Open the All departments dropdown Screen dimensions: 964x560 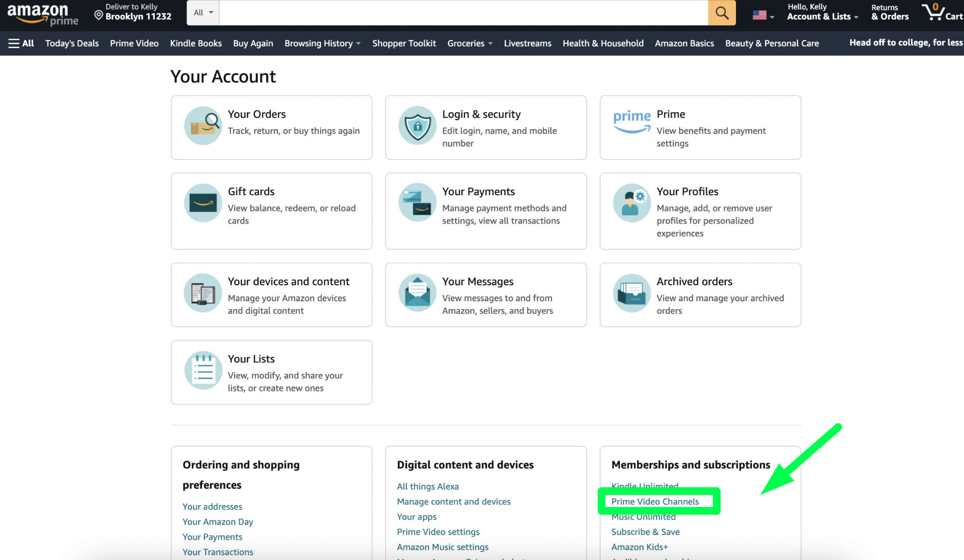point(202,13)
